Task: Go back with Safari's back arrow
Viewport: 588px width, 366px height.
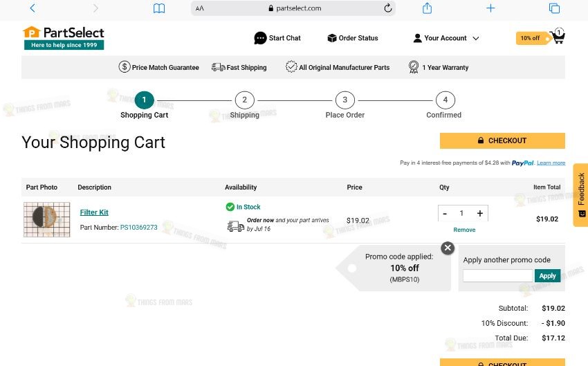Action: (x=33, y=8)
